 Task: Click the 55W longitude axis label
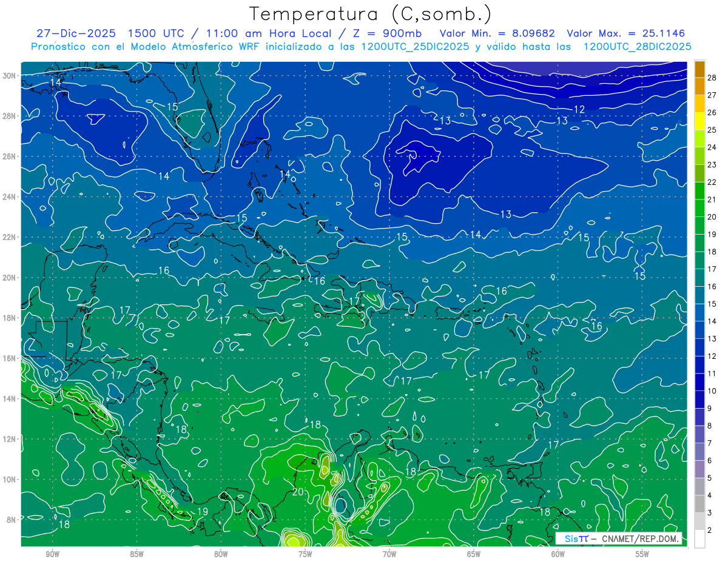pos(642,554)
